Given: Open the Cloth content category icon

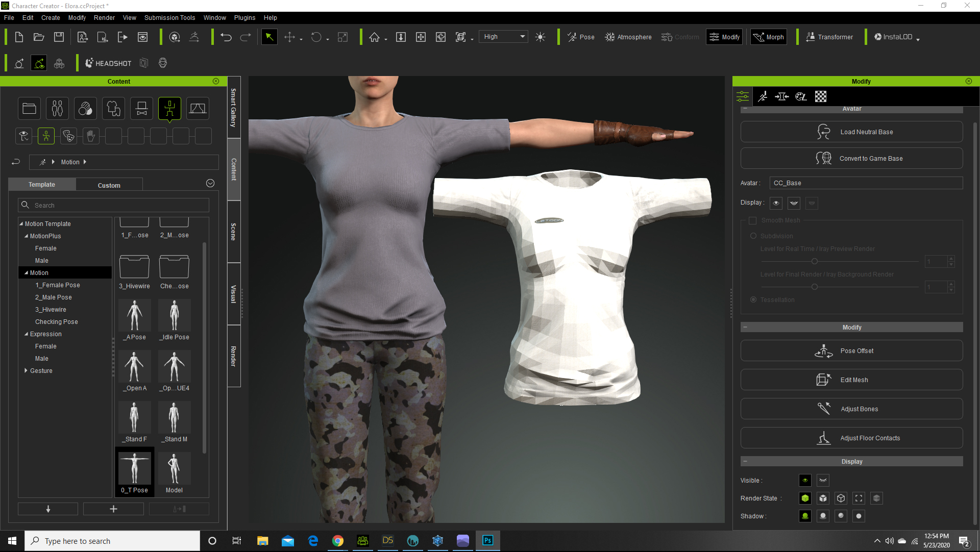Looking at the screenshot, I should [x=113, y=108].
